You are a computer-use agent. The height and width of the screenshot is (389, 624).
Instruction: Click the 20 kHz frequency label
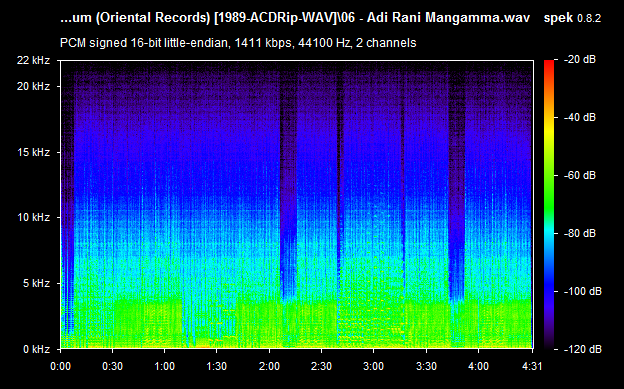pyautogui.click(x=33, y=86)
